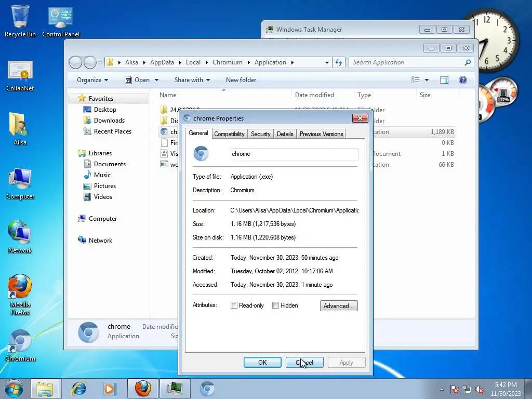
Task: Expand the view options dropdown arrow
Action: [x=427, y=80]
